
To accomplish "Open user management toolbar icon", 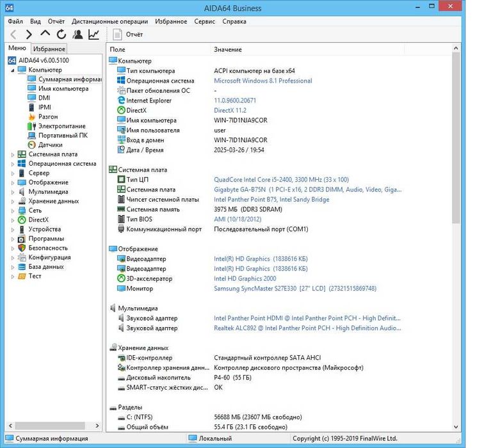I will point(77,34).
